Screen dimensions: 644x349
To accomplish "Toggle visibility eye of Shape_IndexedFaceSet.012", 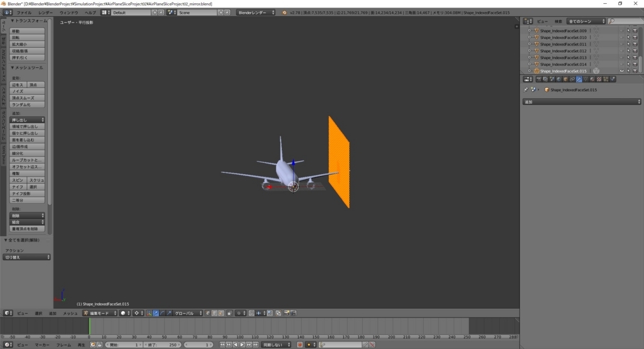I will pos(621,51).
